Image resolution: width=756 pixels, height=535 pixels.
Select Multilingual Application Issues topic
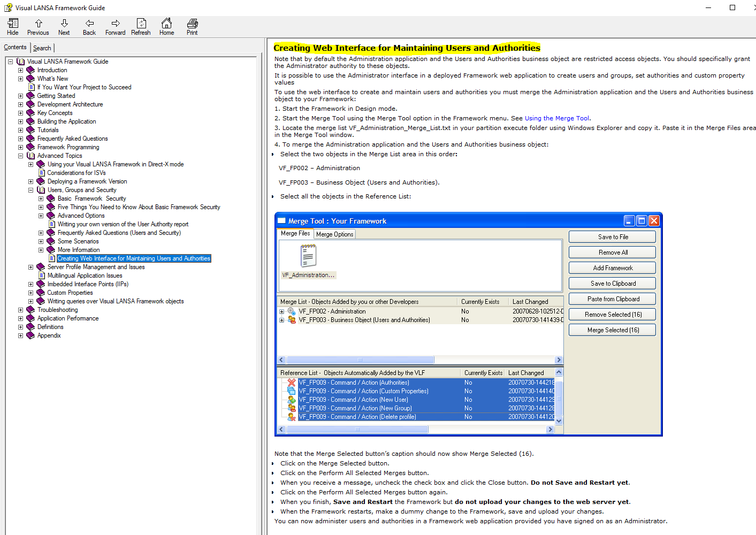[85, 276]
